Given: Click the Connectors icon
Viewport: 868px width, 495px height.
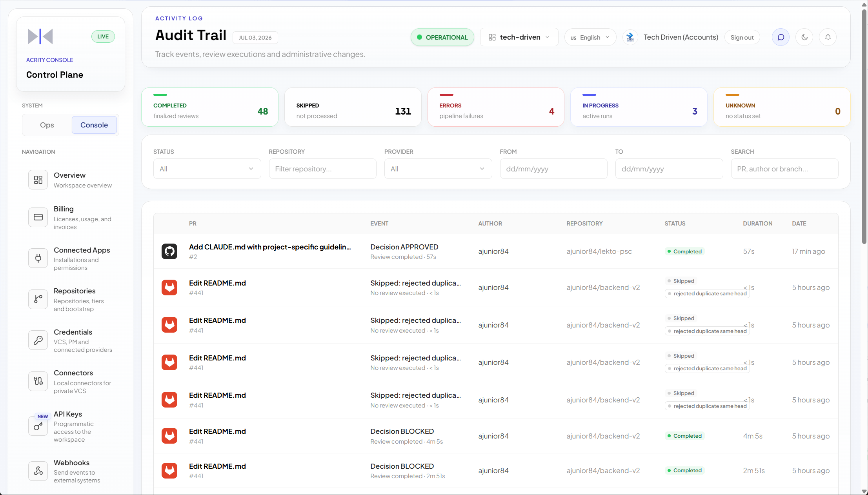Looking at the screenshot, I should click(38, 381).
